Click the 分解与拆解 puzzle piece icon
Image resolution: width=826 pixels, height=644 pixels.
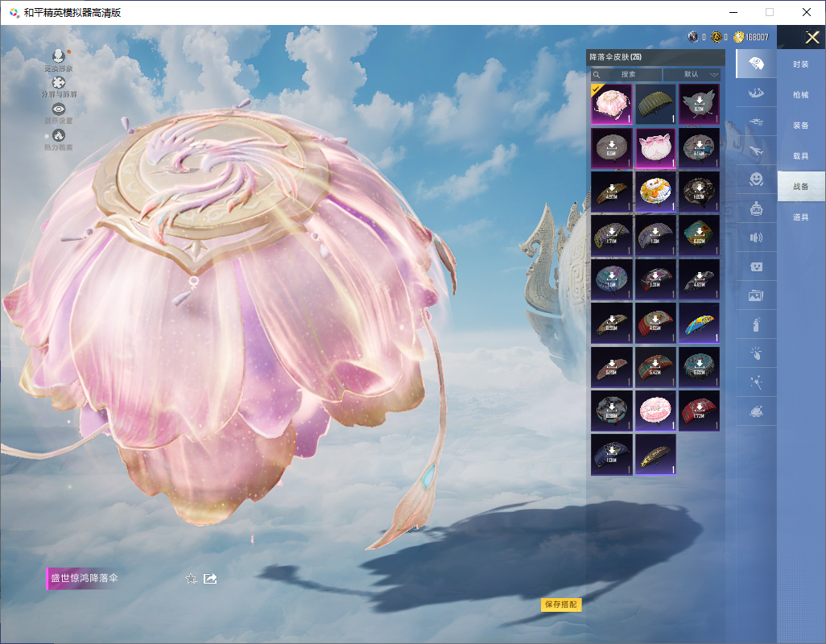(58, 83)
